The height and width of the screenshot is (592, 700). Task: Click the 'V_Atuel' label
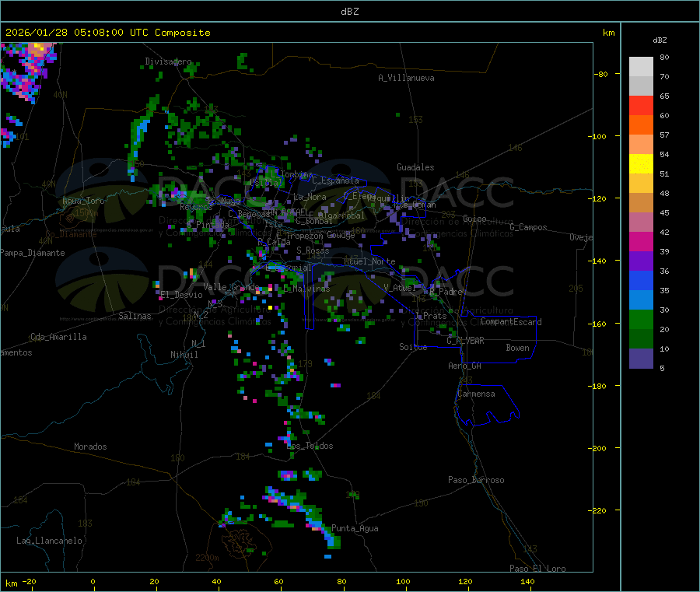400,288
